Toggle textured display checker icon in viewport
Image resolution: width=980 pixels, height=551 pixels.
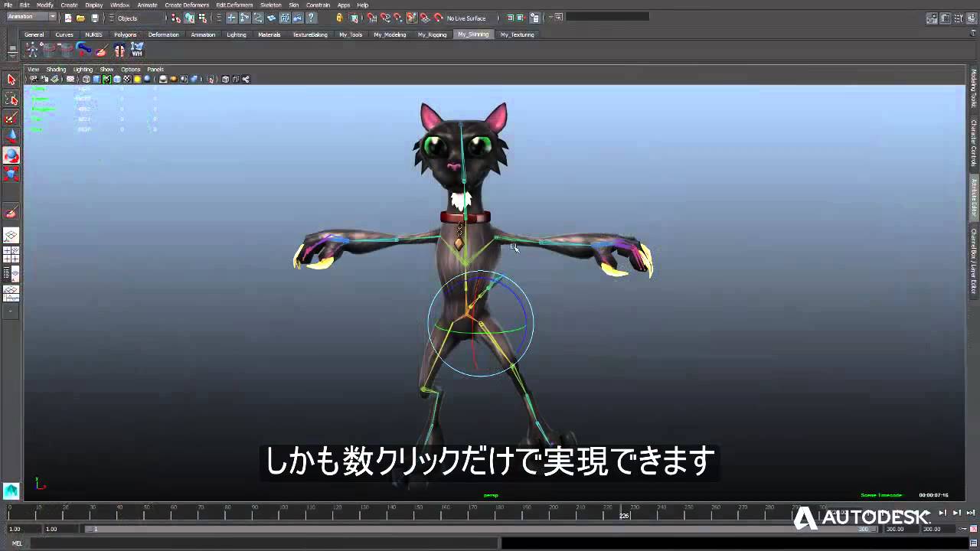point(127,79)
